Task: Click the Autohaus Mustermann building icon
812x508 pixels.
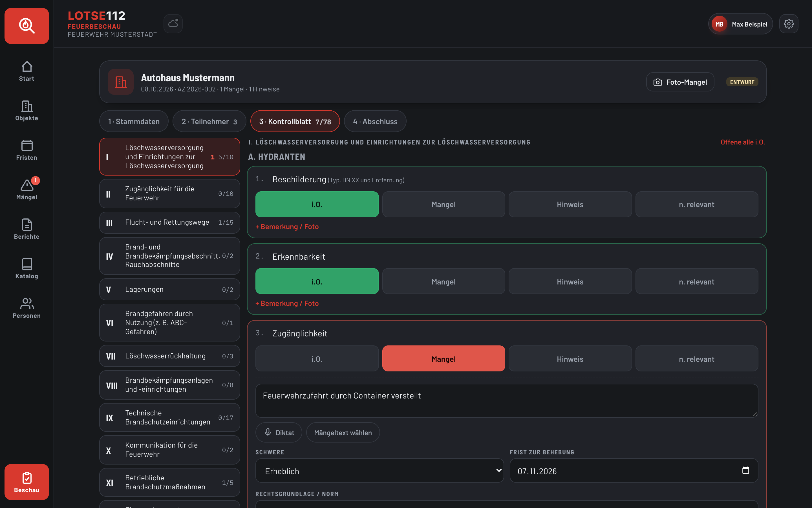Action: (x=121, y=82)
